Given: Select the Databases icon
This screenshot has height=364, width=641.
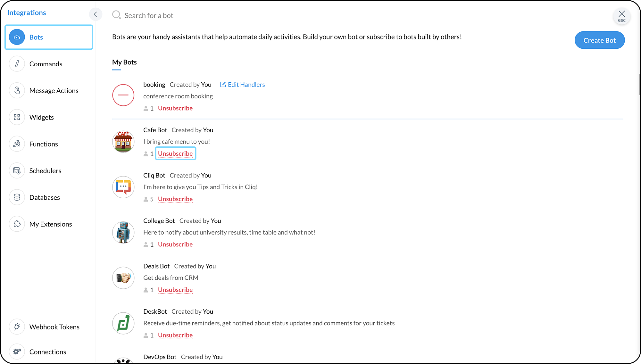Looking at the screenshot, I should tap(17, 197).
